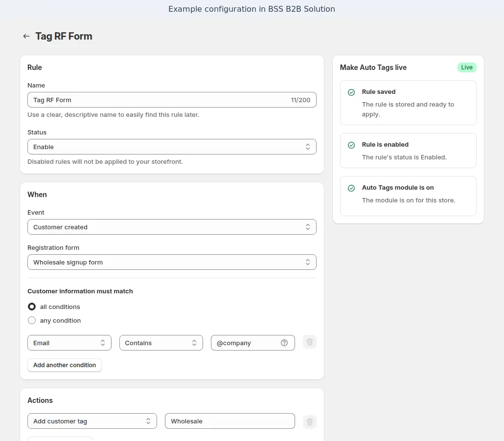Viewport: 504px width, 441px height.
Task: Click the Use a clear, descriptive name hint
Action: (113, 115)
